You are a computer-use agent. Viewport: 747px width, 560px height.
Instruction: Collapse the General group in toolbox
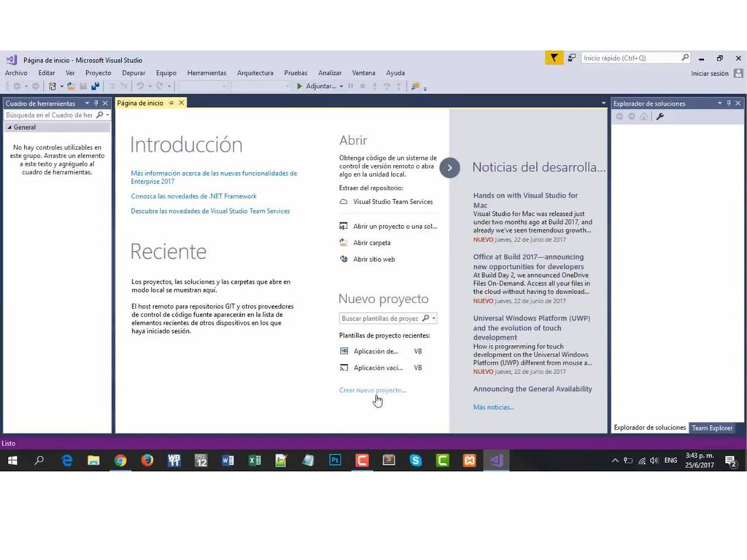pos(9,127)
